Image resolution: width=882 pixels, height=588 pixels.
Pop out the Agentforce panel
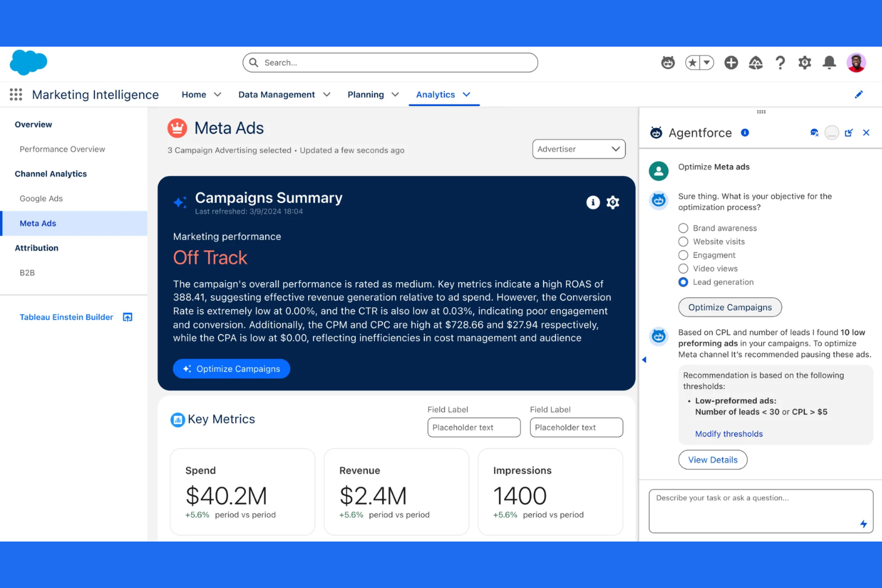point(849,133)
